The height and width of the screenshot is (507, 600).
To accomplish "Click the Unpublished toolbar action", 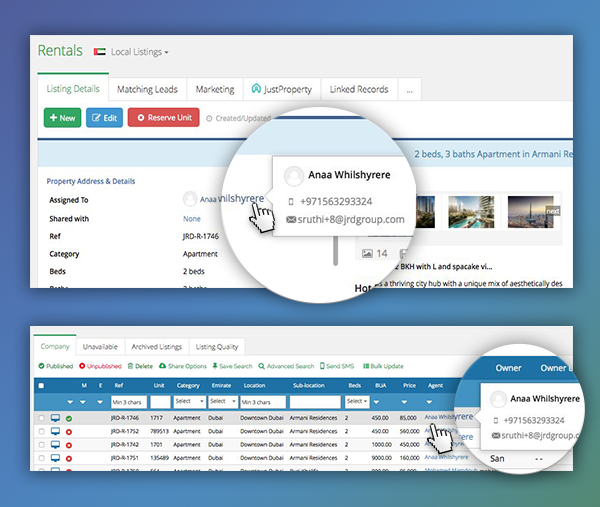I will 100,366.
